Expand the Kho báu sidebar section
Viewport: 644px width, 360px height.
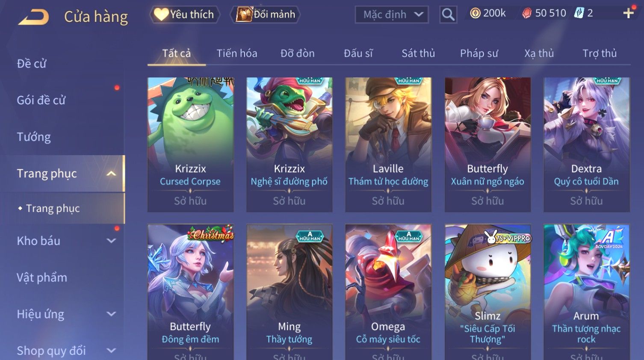click(111, 241)
